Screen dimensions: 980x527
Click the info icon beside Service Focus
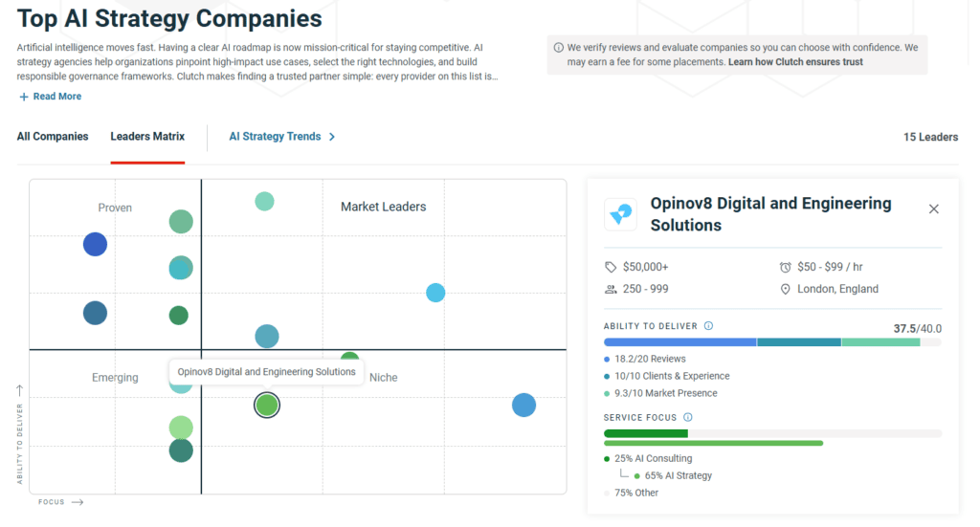tap(687, 417)
